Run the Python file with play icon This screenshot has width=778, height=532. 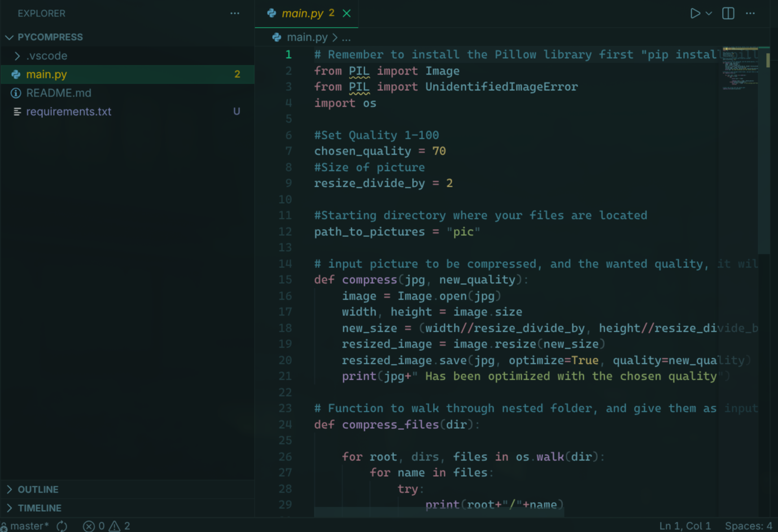695,13
